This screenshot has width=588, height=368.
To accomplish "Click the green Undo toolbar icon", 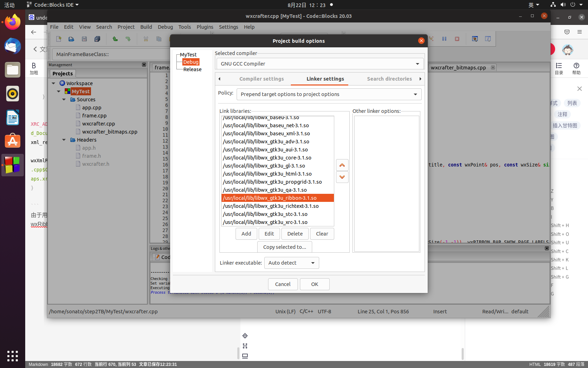I will tap(115, 39).
